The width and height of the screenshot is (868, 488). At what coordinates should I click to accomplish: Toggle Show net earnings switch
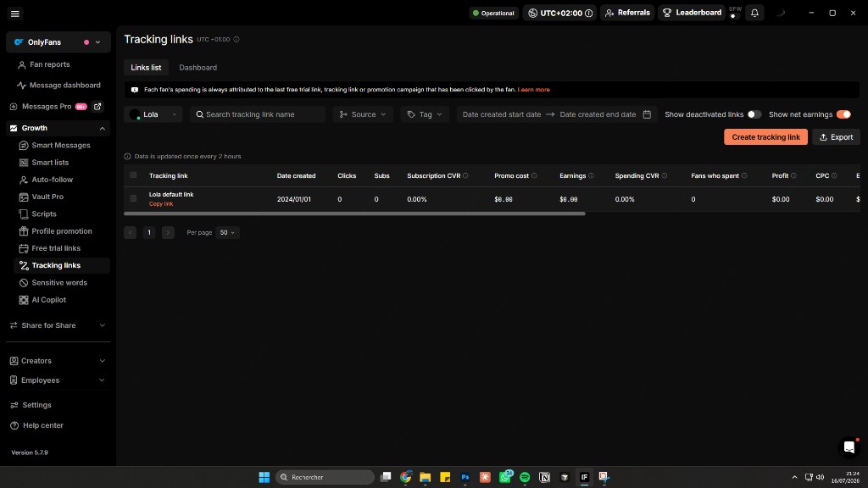843,114
